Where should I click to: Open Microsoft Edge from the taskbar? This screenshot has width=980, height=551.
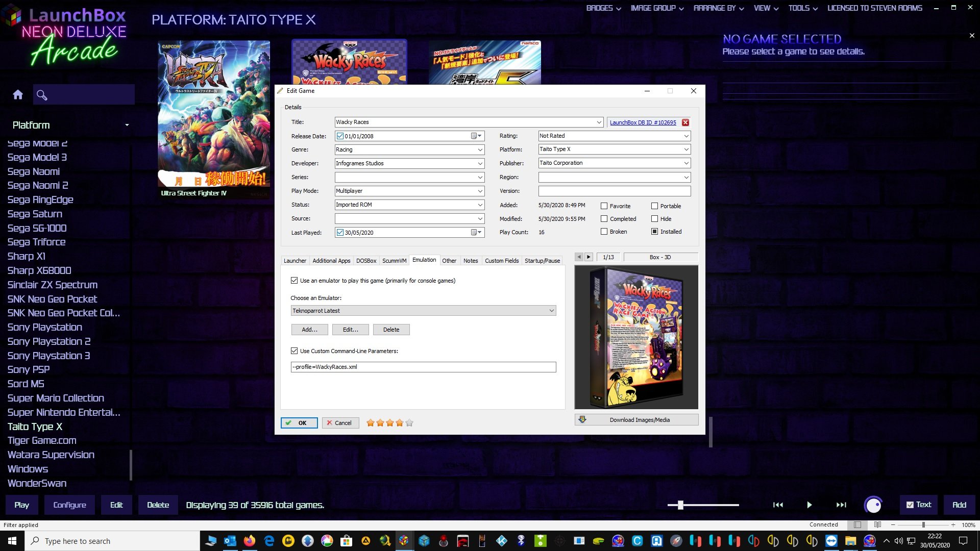click(x=269, y=541)
